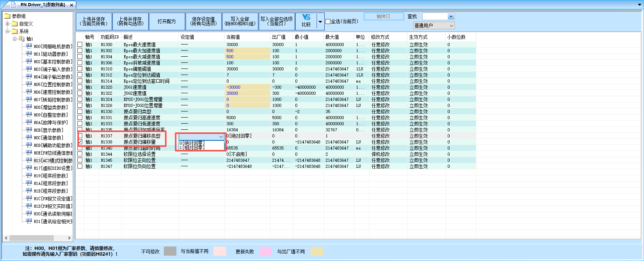644x261 pixels.
Task: Click the H30 通讯读取伺服 group icon
Action: point(29,213)
